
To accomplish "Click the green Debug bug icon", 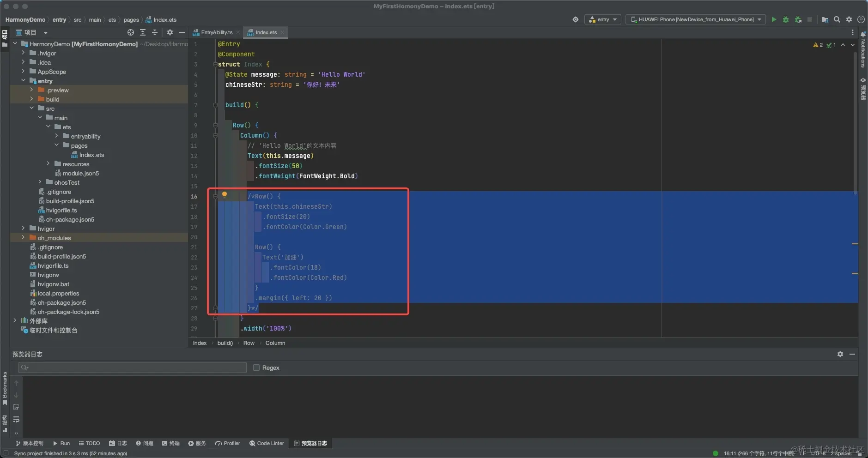I will (786, 19).
